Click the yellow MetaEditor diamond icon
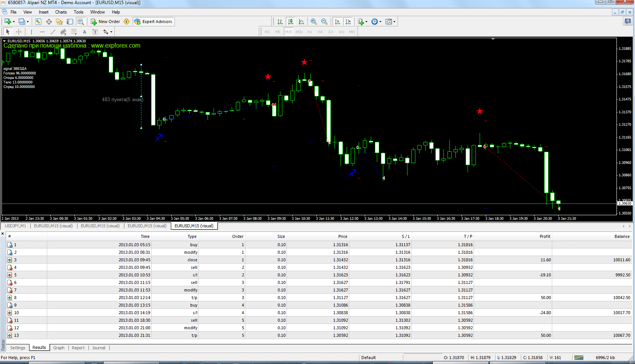635x364 pixels. 127,22
